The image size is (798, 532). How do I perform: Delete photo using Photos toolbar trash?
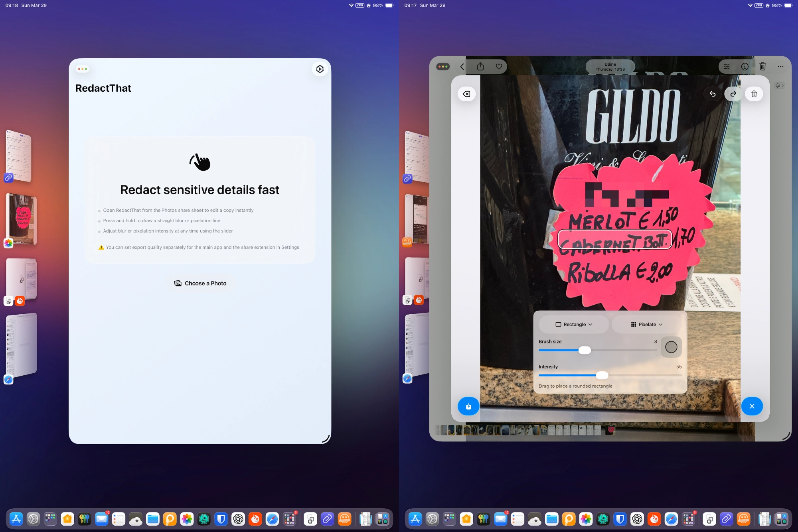coord(762,66)
